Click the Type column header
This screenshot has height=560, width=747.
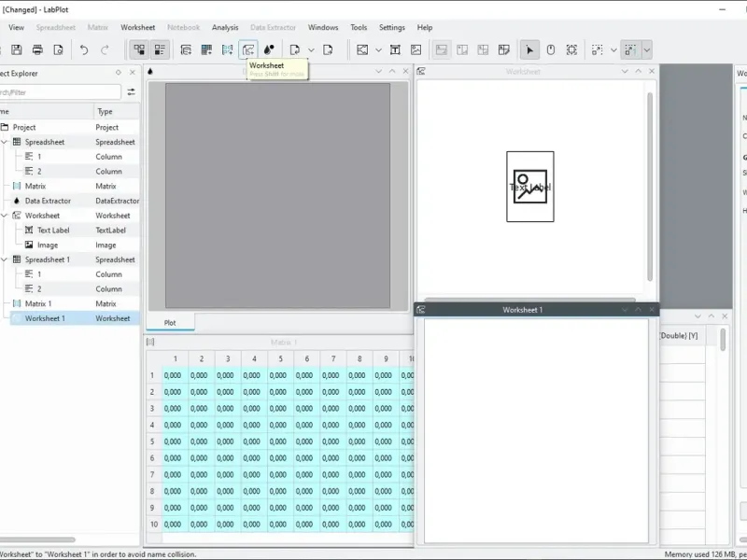(x=117, y=111)
